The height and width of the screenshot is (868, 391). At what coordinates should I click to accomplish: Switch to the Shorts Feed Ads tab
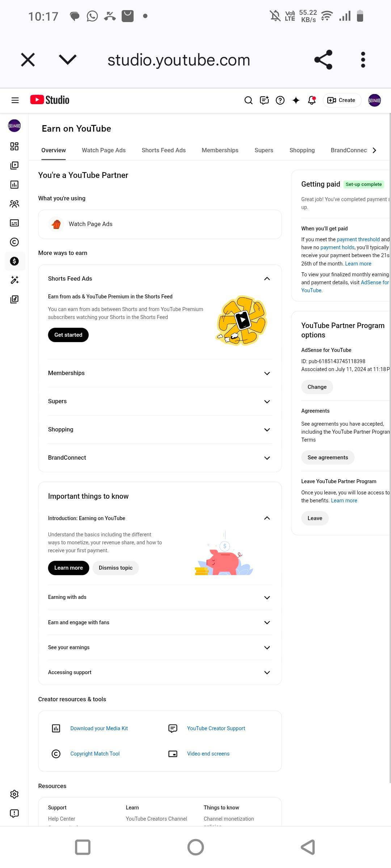(x=164, y=150)
